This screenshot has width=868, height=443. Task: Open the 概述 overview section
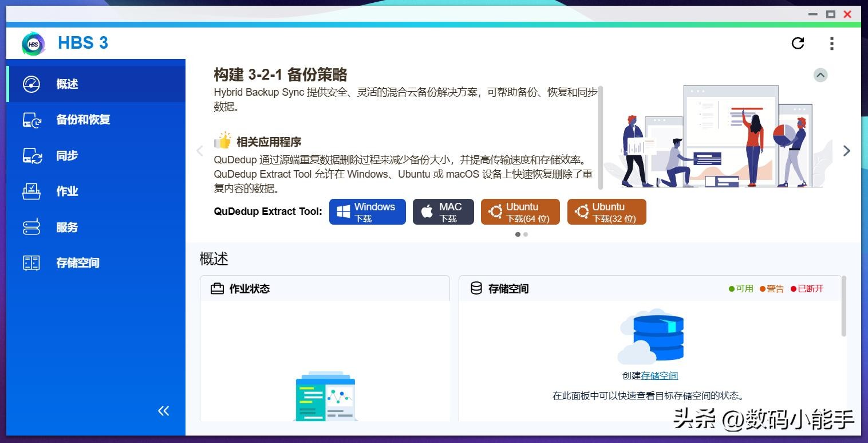click(67, 84)
